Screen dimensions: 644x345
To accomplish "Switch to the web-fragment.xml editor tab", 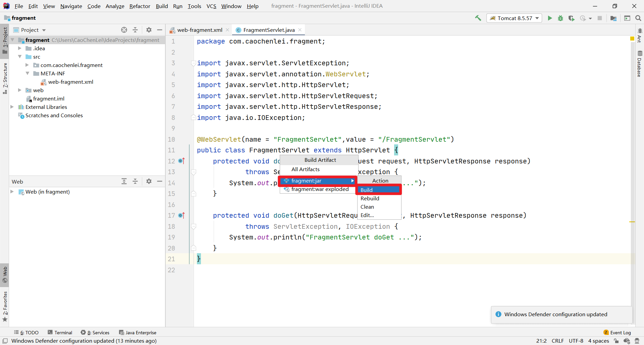I will (200, 30).
